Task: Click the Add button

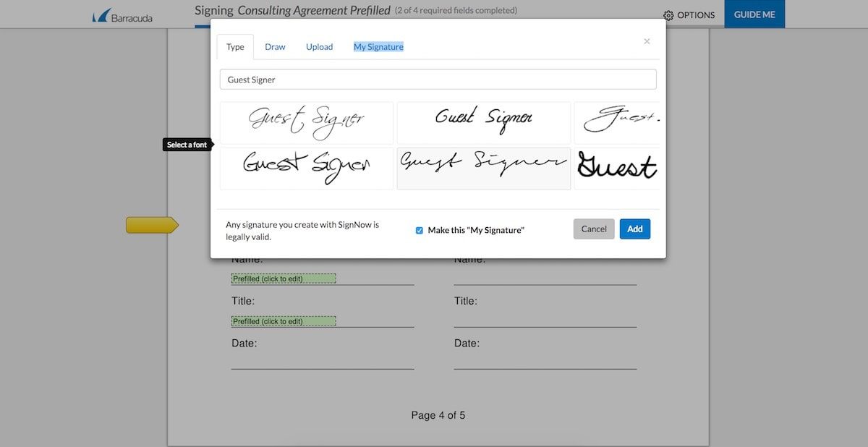Action: click(635, 229)
